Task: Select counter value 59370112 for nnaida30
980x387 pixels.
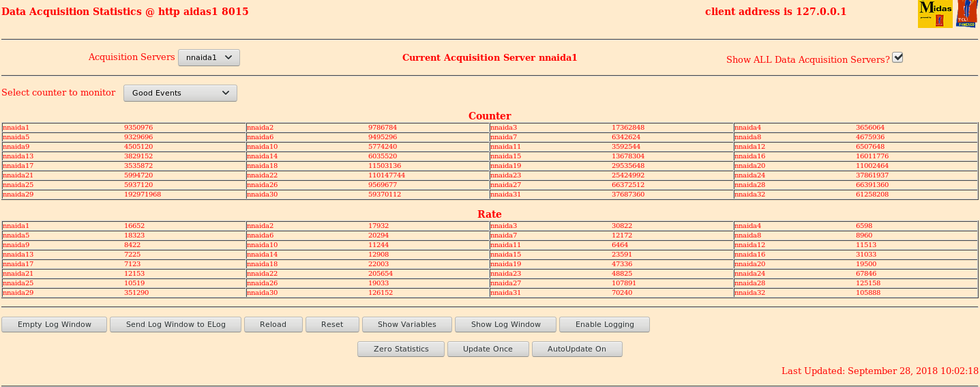Action: [385, 195]
